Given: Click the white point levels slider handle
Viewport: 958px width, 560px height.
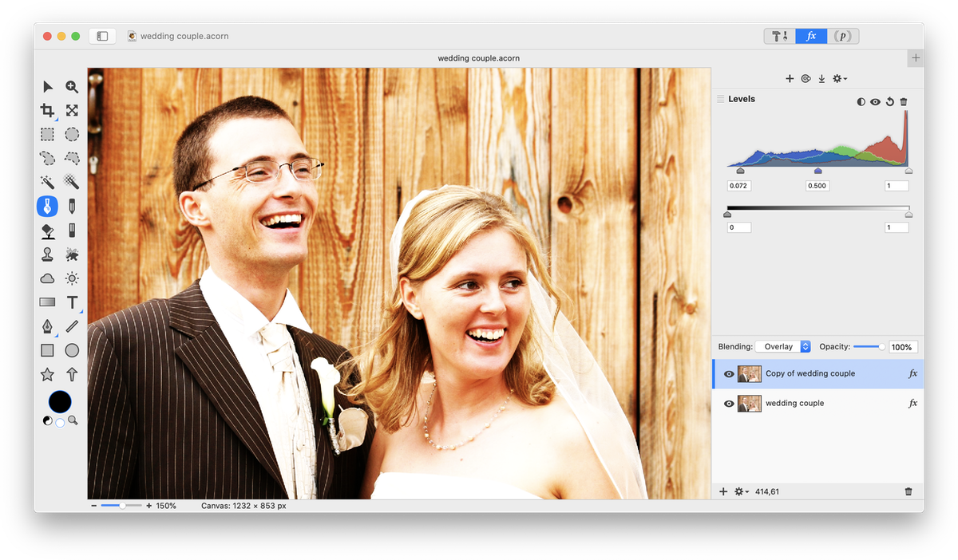Looking at the screenshot, I should pos(909,171).
